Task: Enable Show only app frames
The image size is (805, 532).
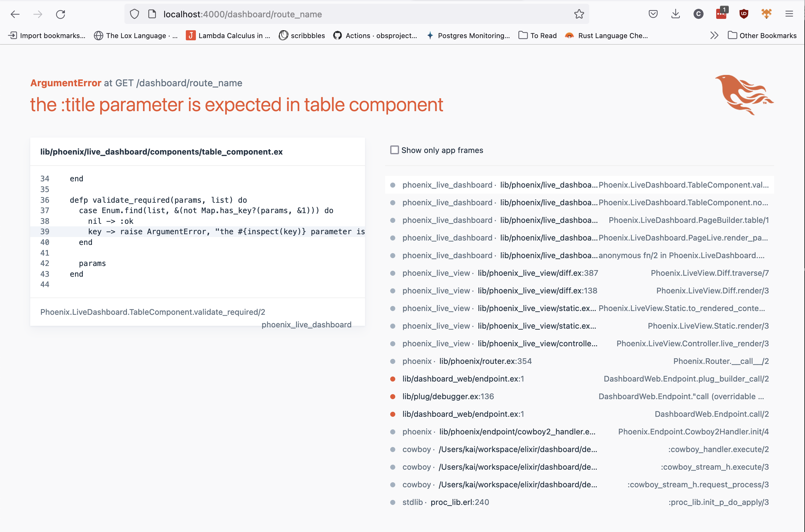Action: 394,150
